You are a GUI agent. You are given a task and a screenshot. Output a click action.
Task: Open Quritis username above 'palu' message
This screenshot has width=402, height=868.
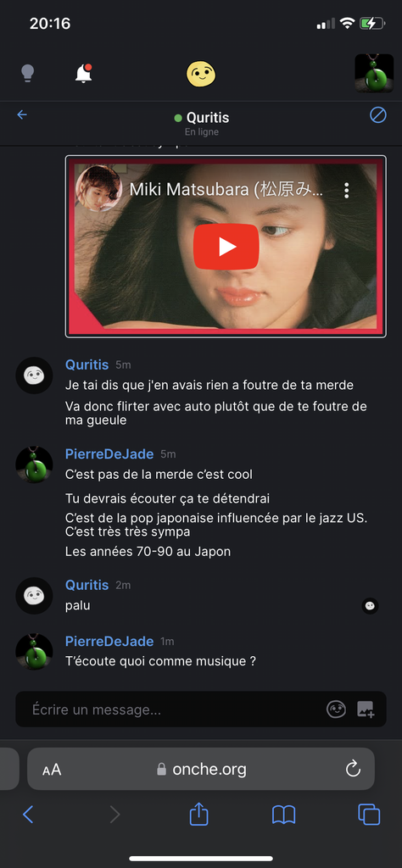tap(87, 585)
